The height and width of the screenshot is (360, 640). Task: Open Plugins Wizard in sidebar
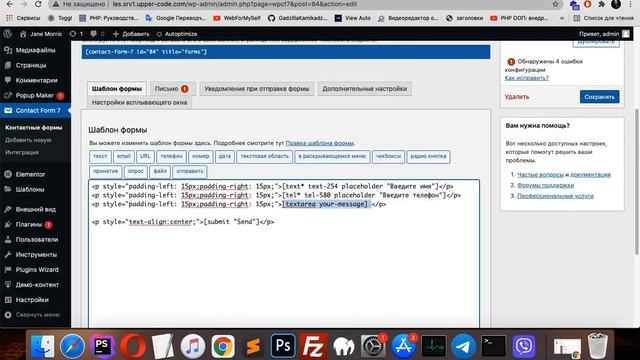point(35,270)
